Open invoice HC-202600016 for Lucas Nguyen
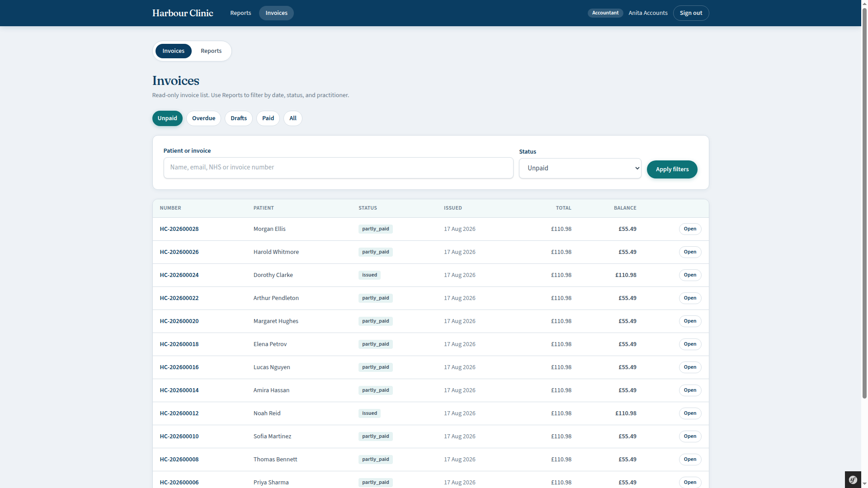868x488 pixels. tap(690, 367)
